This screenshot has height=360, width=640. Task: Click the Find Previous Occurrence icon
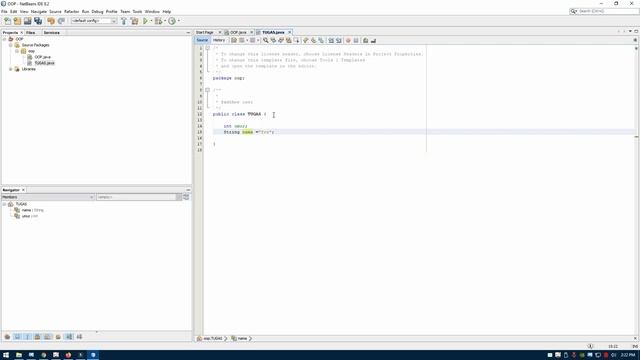pos(273,40)
